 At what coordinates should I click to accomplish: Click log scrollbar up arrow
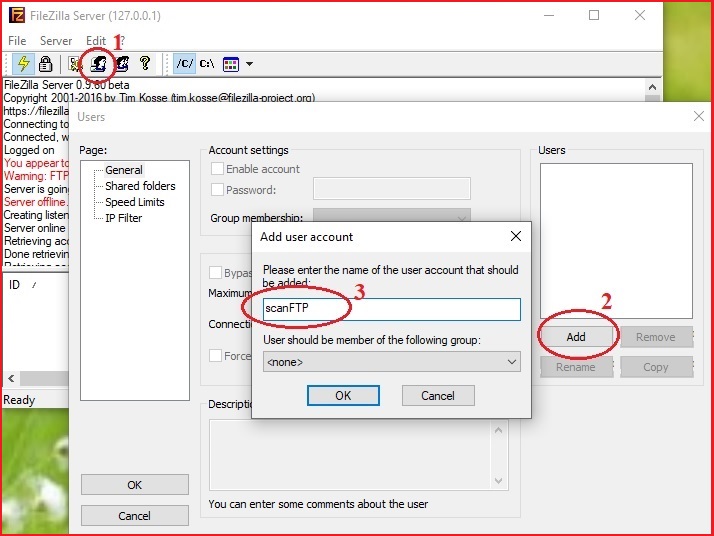pyautogui.click(x=653, y=87)
